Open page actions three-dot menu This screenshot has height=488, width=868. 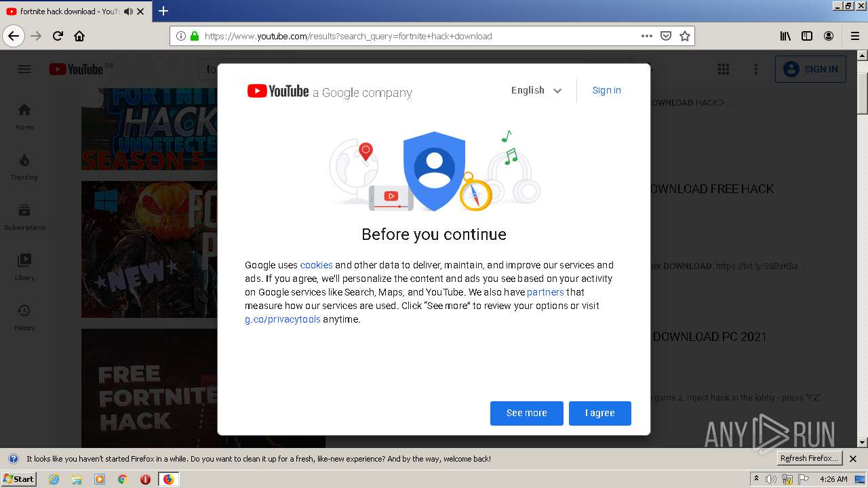tap(647, 36)
